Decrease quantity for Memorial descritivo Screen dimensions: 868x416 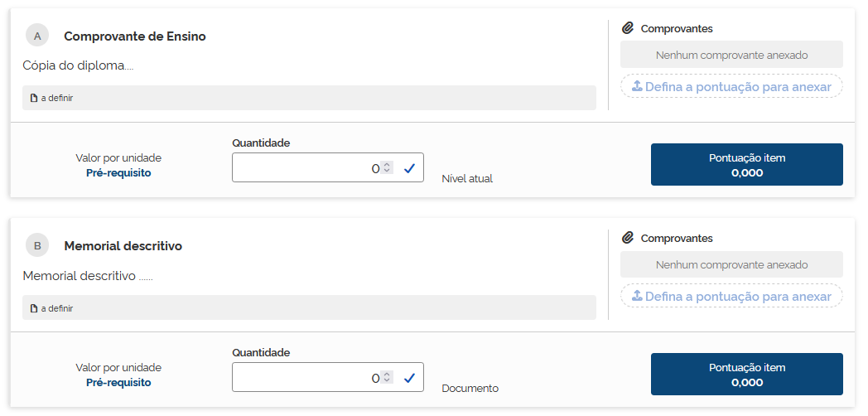(x=387, y=381)
